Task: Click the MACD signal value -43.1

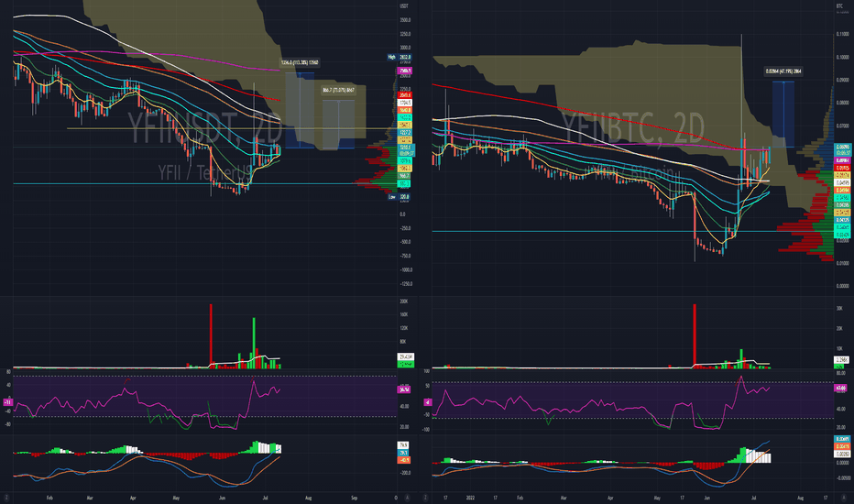Action: click(x=403, y=460)
